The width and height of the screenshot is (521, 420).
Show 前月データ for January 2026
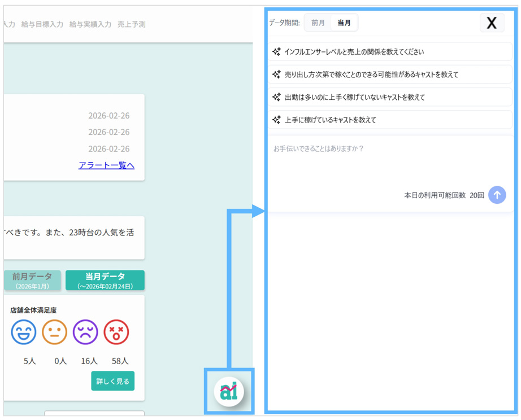pyautogui.click(x=32, y=280)
